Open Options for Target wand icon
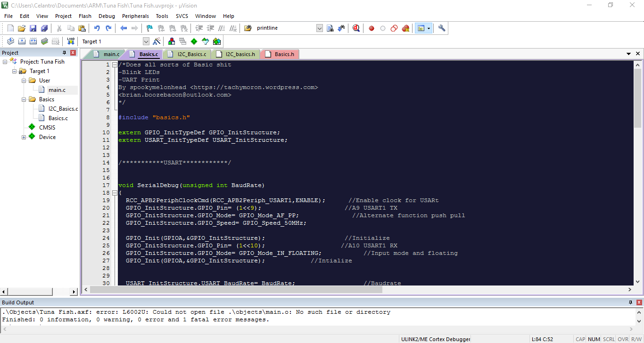 pos(157,41)
